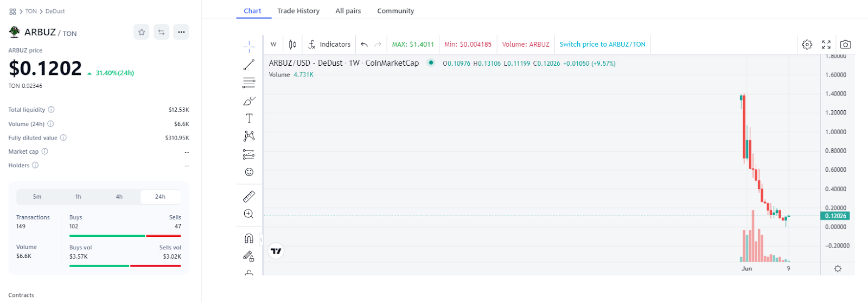This screenshot has width=868, height=302.
Task: Open the All pairs tab
Action: point(348,11)
